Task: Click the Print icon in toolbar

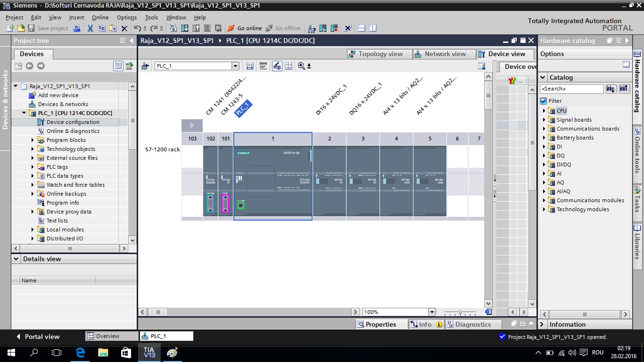Action: pos(77,28)
